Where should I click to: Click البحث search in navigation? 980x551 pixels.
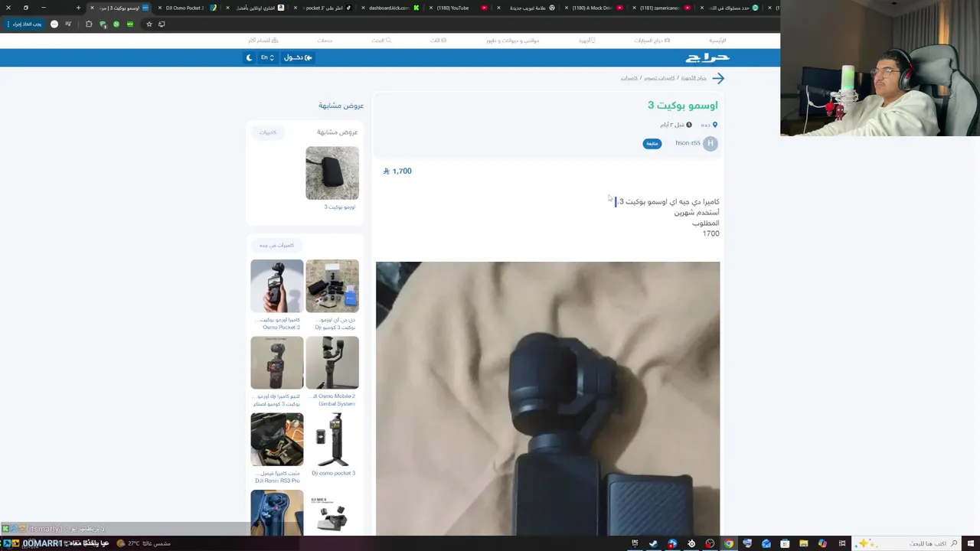point(381,41)
